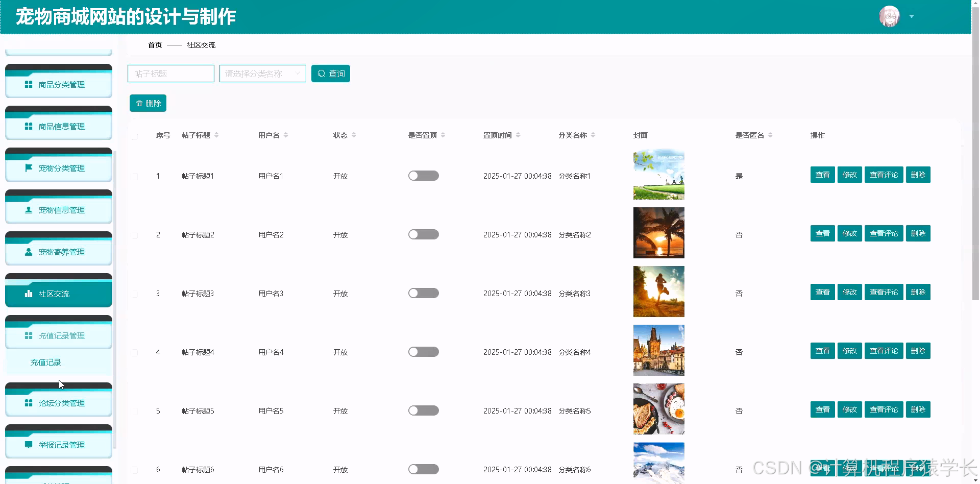The height and width of the screenshot is (484, 980).
Task: Expand the 论坛分类管理 menu
Action: [x=59, y=400]
